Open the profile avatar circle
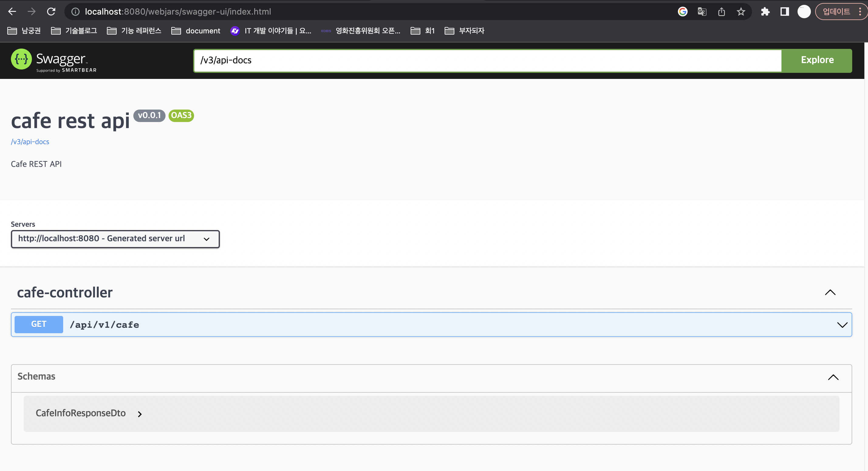The width and height of the screenshot is (868, 471). (804, 12)
